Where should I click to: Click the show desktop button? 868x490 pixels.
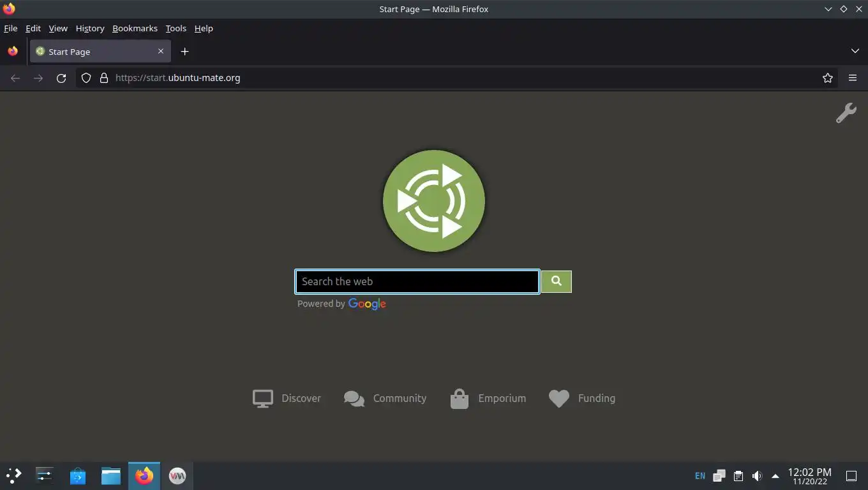coord(851,476)
